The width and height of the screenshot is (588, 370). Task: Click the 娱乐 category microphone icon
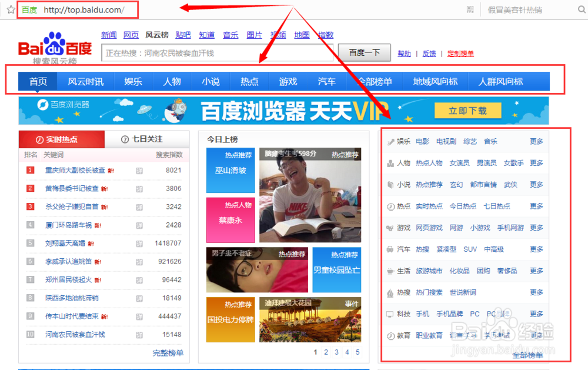[x=390, y=142]
